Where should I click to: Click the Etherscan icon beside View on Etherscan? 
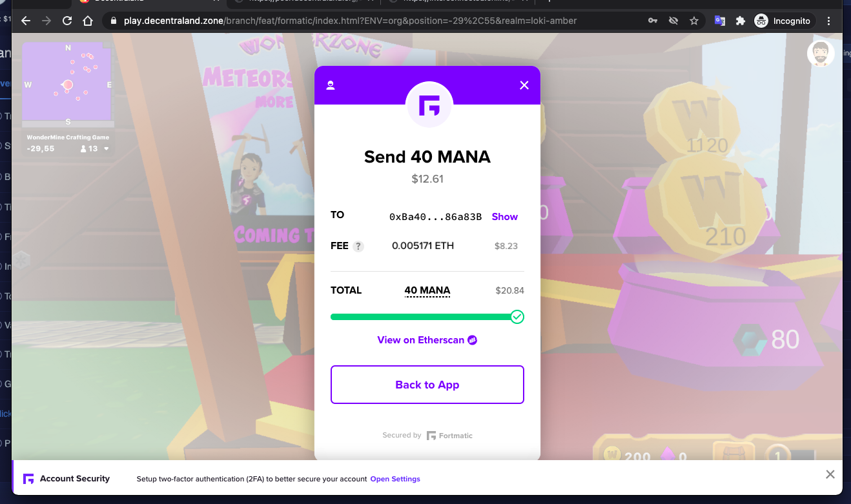coord(472,339)
